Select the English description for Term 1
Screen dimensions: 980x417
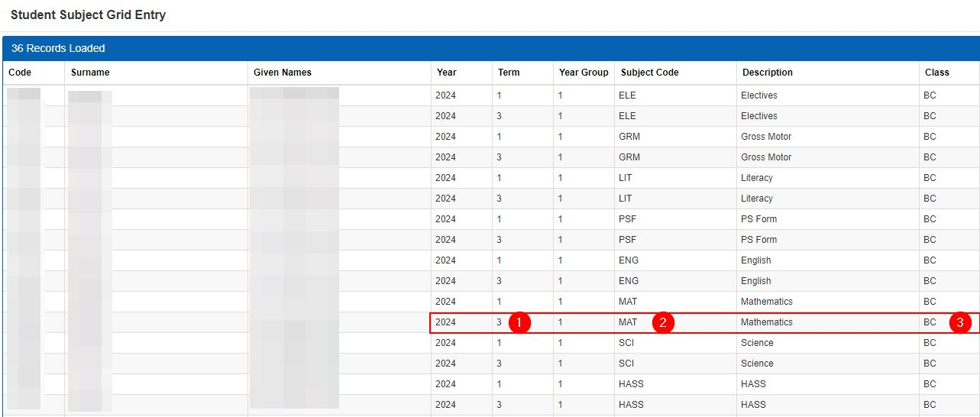click(x=756, y=260)
